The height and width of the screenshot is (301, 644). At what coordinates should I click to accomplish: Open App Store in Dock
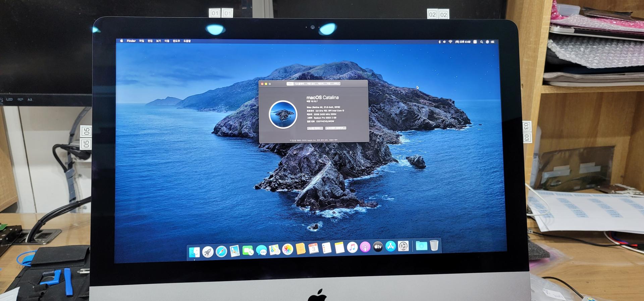390,247
